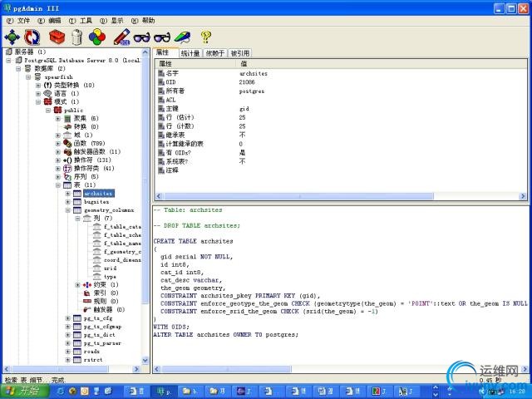Screen dimensions: 532x399
Task: Select the pg_ts_dict table in tree
Action: [x=100, y=334]
